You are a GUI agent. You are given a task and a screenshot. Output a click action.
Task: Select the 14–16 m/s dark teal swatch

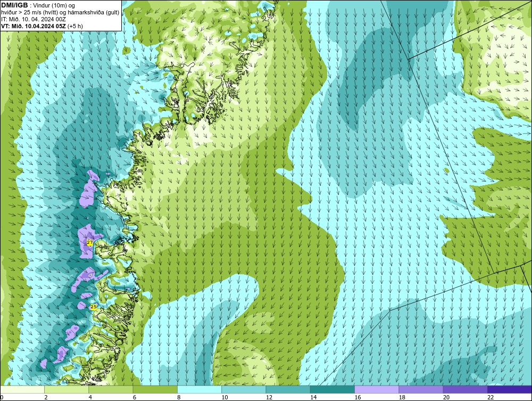(x=332, y=389)
